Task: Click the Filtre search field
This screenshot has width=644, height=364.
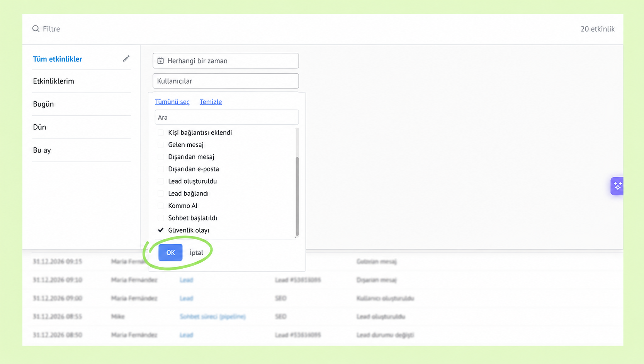Action: coord(51,29)
